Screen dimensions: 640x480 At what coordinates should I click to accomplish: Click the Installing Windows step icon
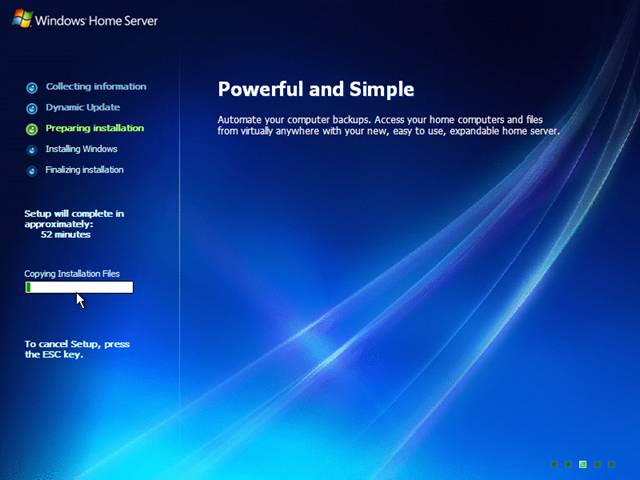[x=32, y=150]
